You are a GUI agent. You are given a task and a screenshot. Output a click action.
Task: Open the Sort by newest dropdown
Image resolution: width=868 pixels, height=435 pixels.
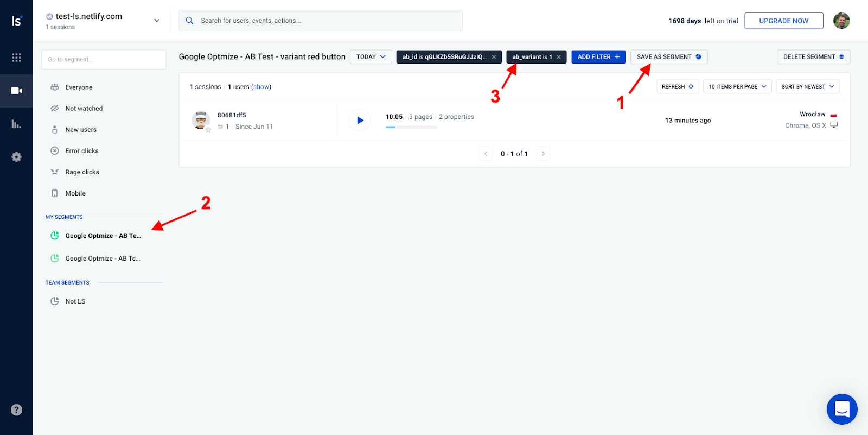807,87
